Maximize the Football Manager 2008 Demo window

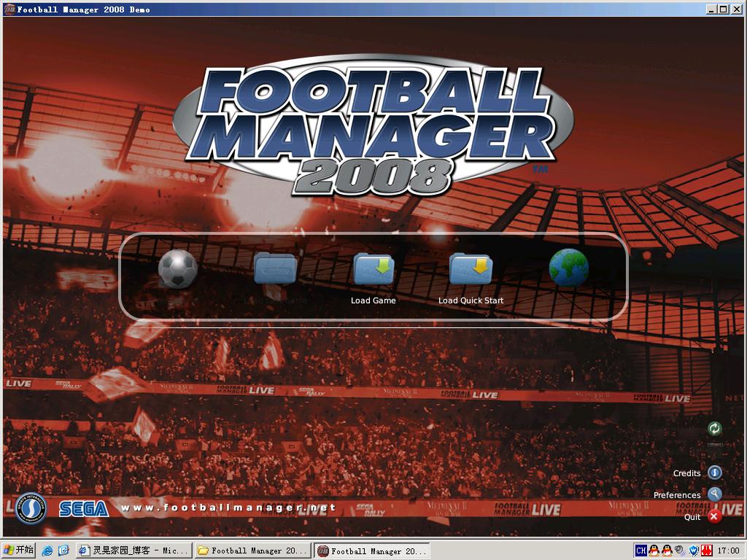[723, 9]
